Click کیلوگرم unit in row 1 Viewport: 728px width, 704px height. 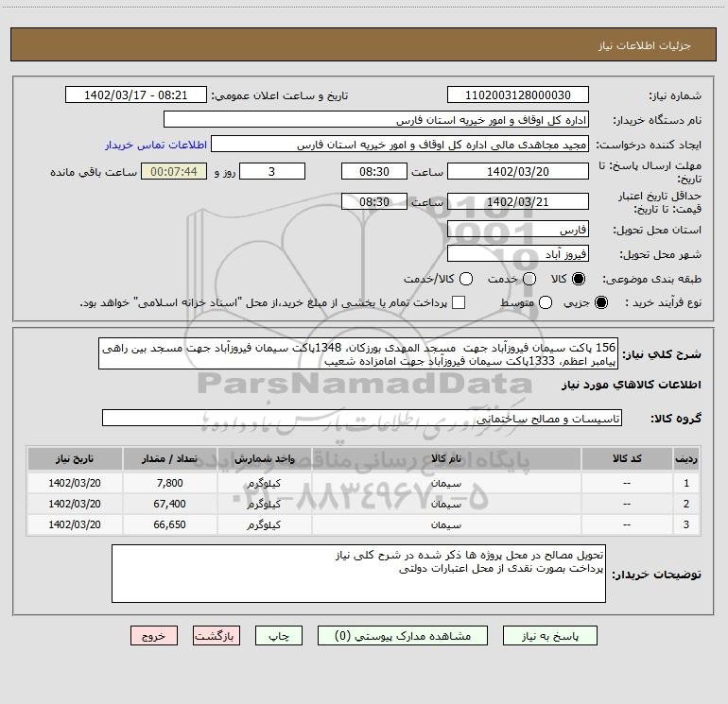click(x=264, y=483)
